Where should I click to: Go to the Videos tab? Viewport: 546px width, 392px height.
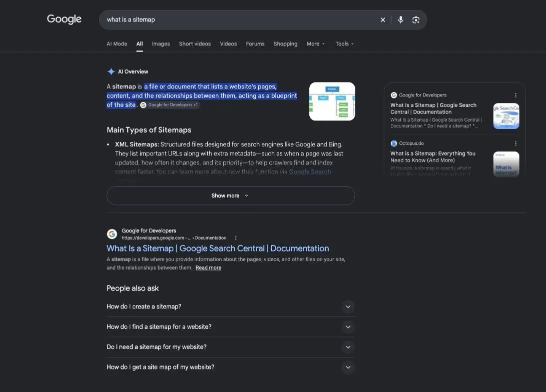click(228, 44)
